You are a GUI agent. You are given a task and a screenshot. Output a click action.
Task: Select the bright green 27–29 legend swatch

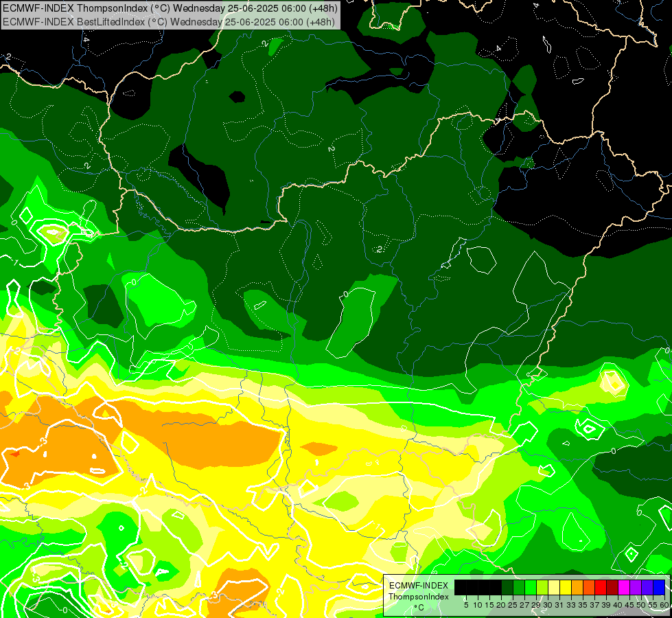(x=531, y=587)
